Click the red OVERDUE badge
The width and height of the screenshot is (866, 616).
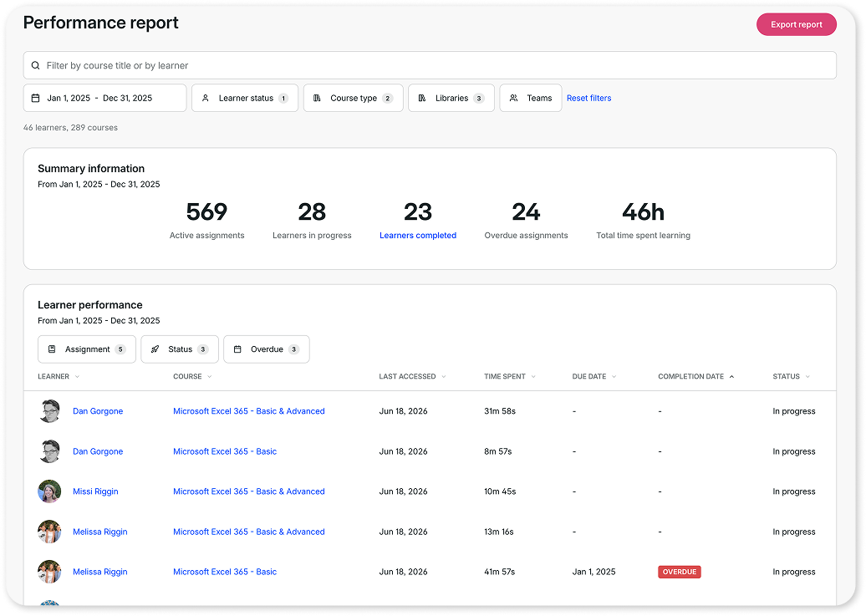pyautogui.click(x=680, y=572)
